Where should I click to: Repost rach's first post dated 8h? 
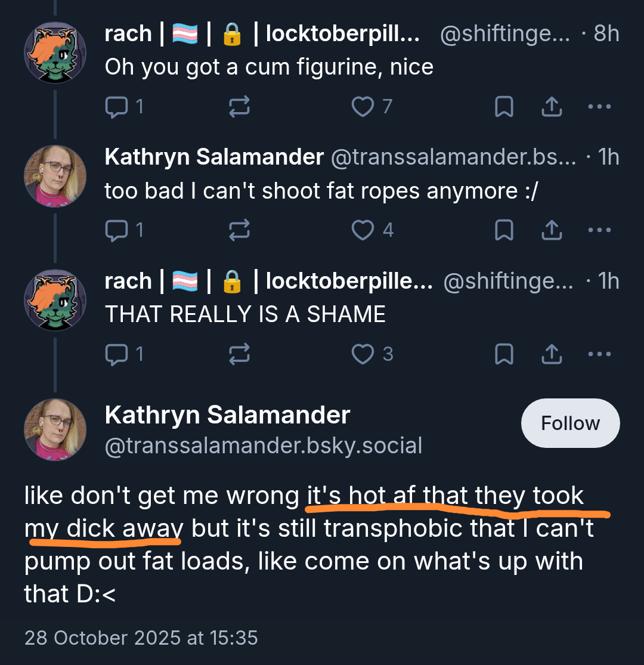[x=239, y=106]
